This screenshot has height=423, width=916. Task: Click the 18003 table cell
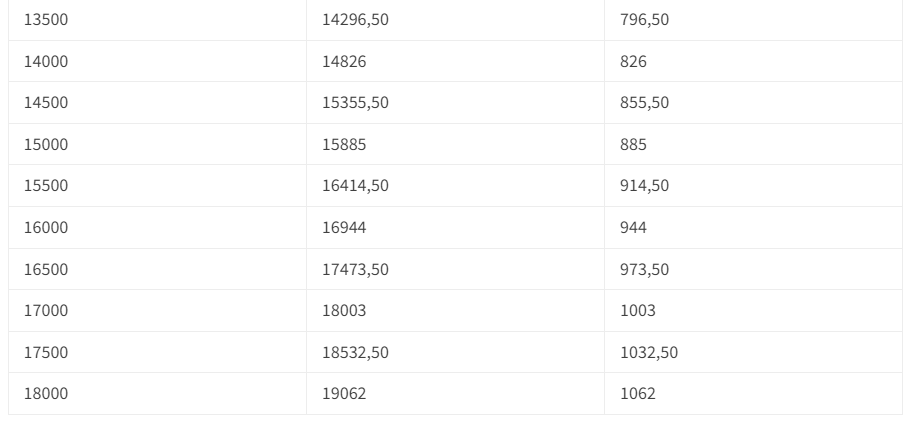tap(344, 311)
